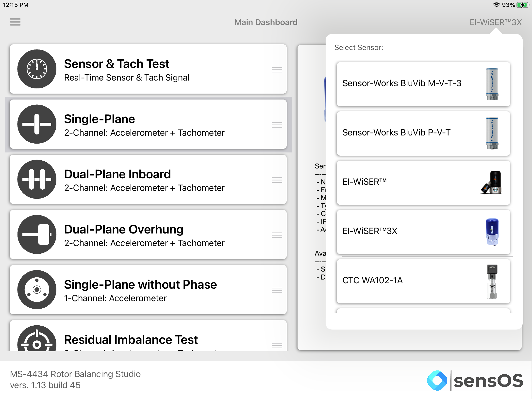This screenshot has width=532, height=399.
Task: Click the 'Select Sensor:' label
Action: [x=359, y=48]
